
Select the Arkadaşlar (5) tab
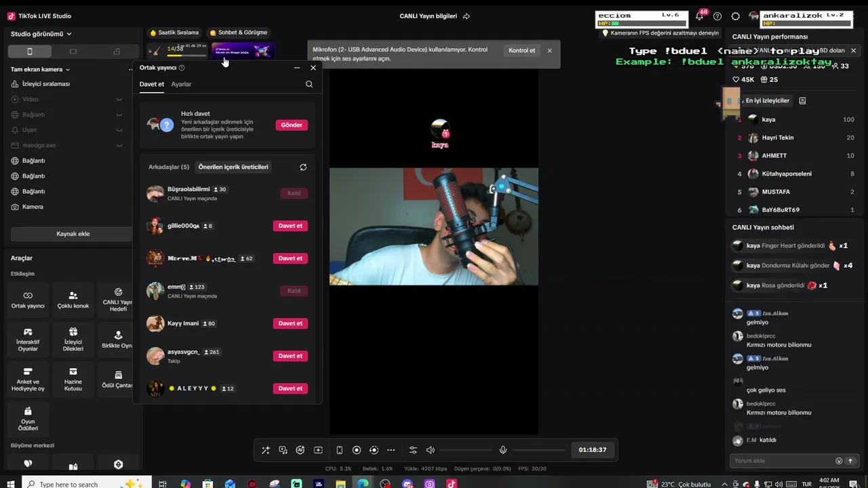(x=169, y=167)
